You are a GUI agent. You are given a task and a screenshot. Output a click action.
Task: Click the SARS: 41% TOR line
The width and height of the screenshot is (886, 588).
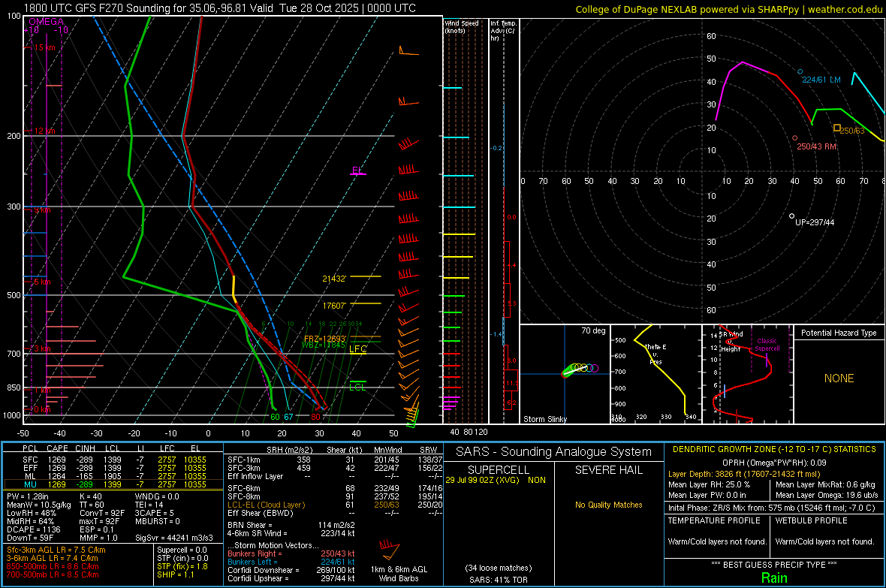(499, 580)
